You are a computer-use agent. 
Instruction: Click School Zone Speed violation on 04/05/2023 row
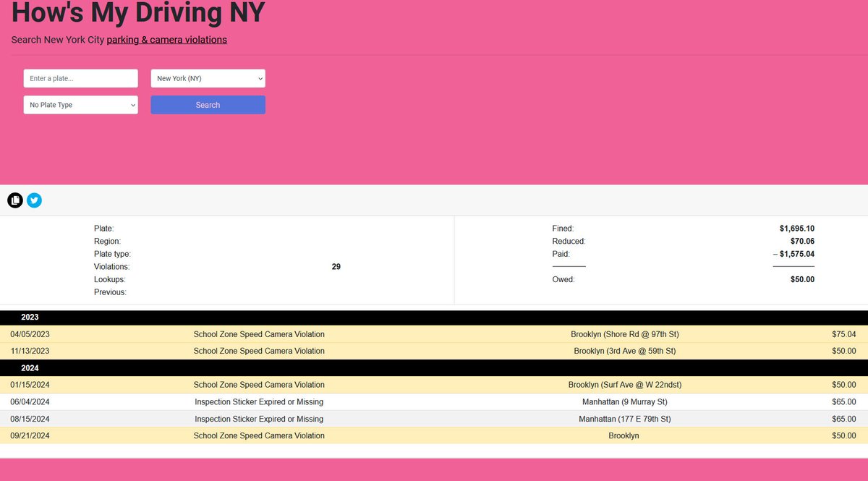click(x=259, y=334)
